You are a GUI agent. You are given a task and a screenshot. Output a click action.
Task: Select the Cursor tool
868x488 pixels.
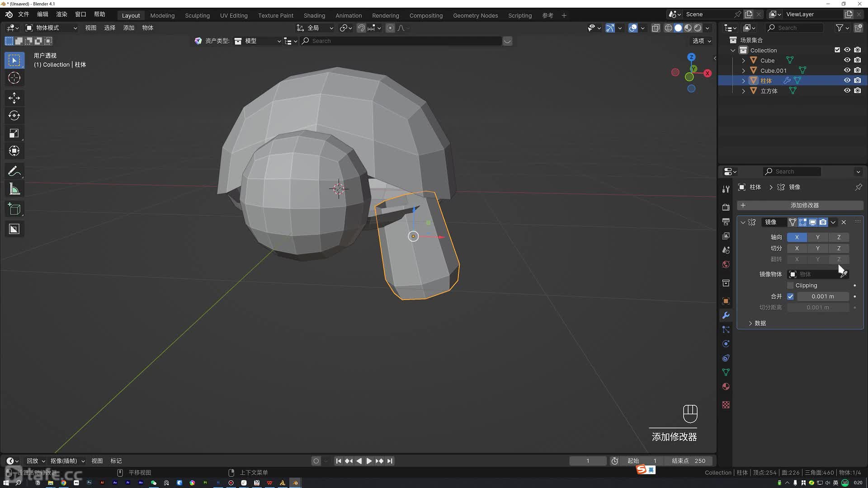coord(14,78)
